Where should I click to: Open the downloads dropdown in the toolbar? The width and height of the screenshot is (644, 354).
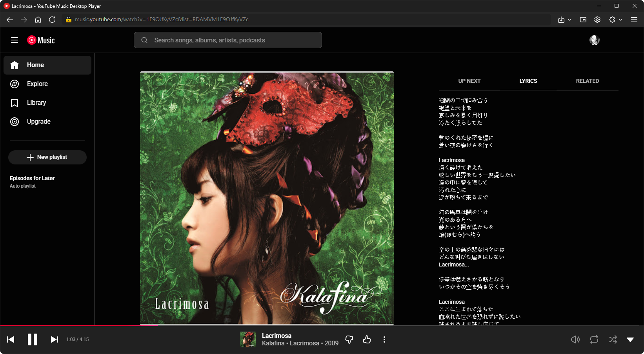click(x=564, y=19)
